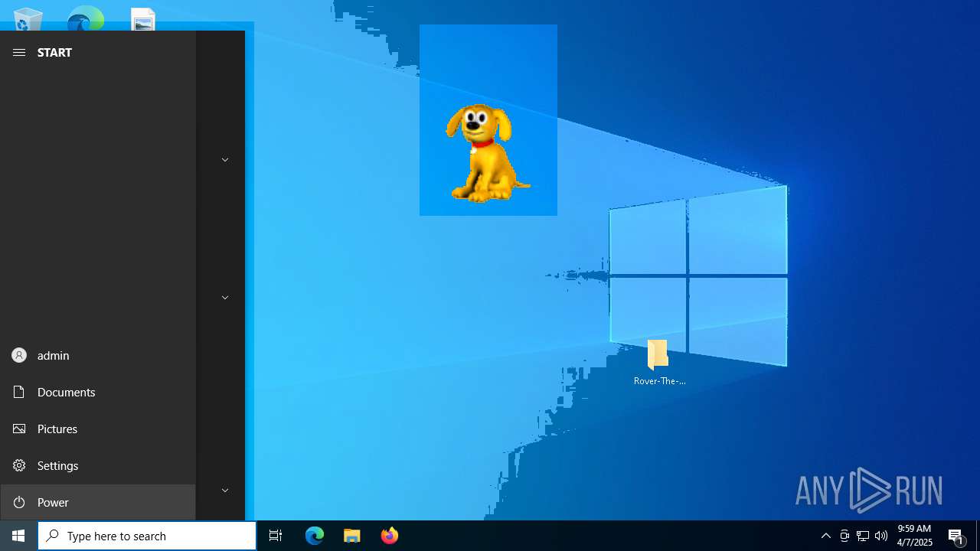Viewport: 980px width, 551px height.
Task: Click the Documents page icon
Action: (x=19, y=392)
